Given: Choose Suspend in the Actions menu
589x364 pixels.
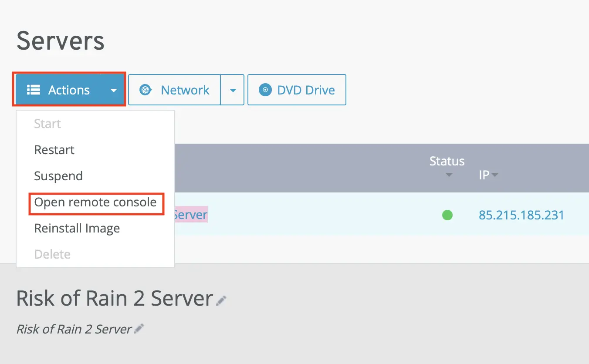Looking at the screenshot, I should point(58,176).
